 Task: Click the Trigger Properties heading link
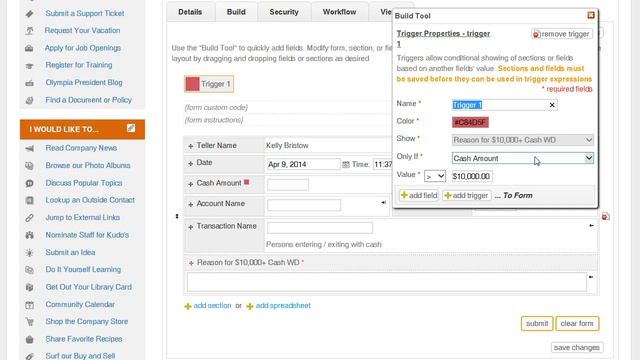(x=443, y=38)
